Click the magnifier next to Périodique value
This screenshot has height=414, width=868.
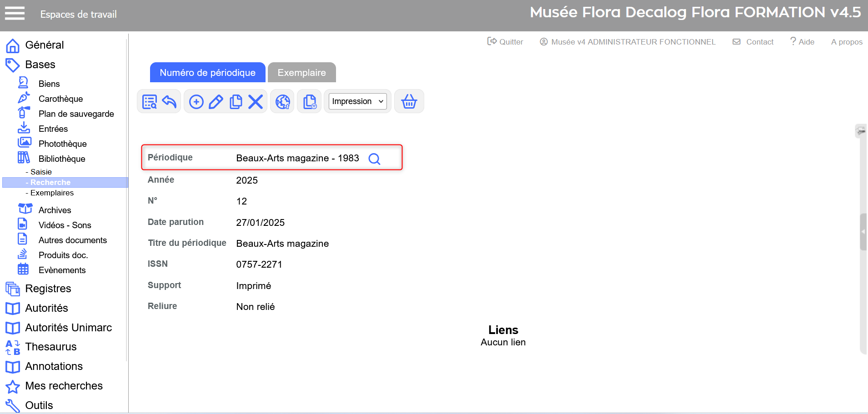coord(374,159)
